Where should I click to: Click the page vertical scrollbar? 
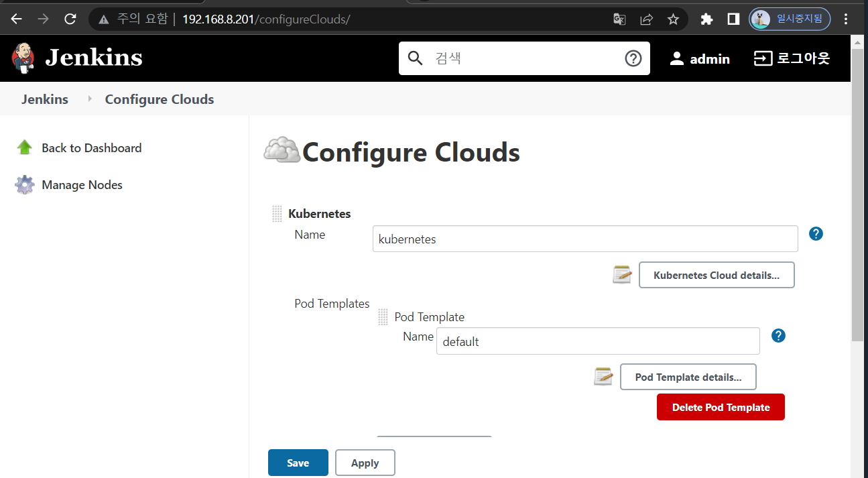pos(857,194)
